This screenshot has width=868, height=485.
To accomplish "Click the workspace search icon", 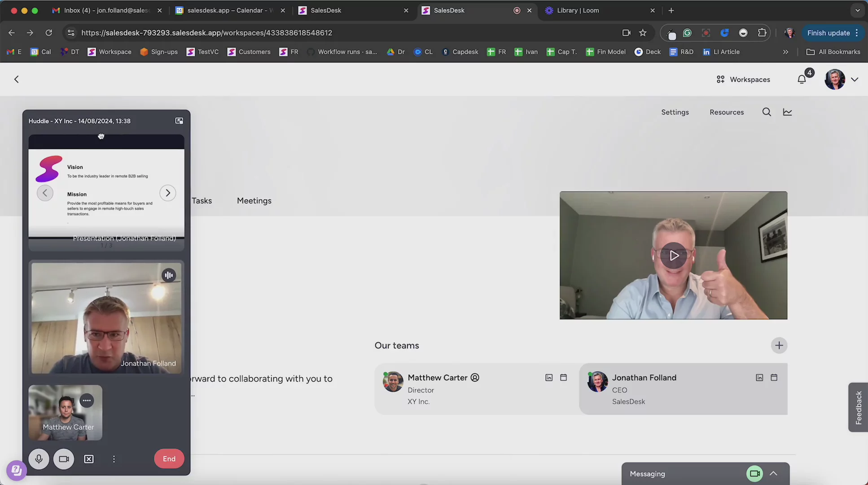I will 767,112.
